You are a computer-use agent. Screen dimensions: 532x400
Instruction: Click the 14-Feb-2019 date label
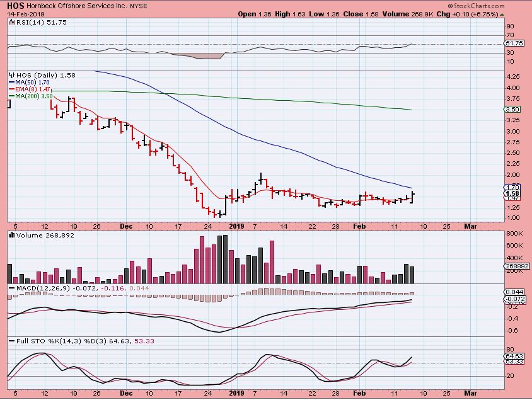[25, 14]
